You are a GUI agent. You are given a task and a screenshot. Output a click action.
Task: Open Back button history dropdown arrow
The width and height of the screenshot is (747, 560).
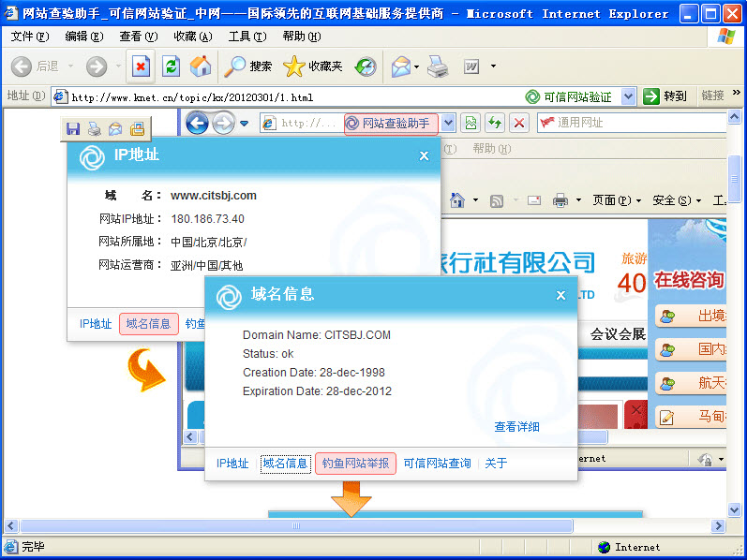(70, 66)
